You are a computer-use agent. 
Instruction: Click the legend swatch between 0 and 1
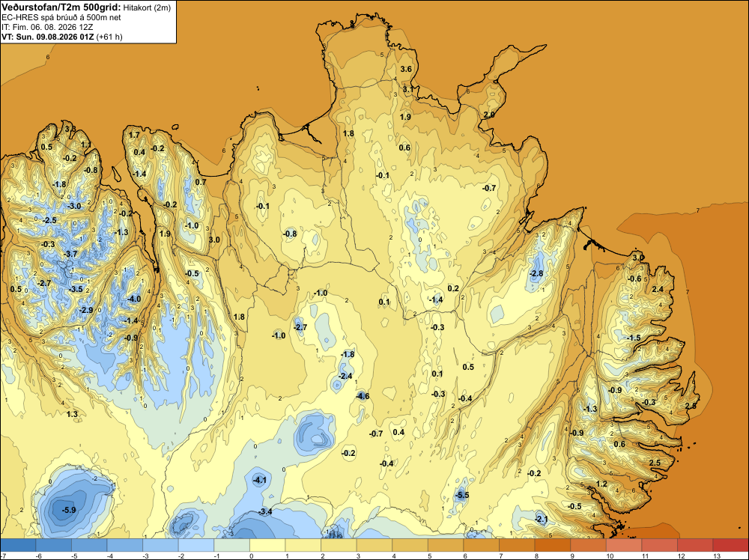267,545
